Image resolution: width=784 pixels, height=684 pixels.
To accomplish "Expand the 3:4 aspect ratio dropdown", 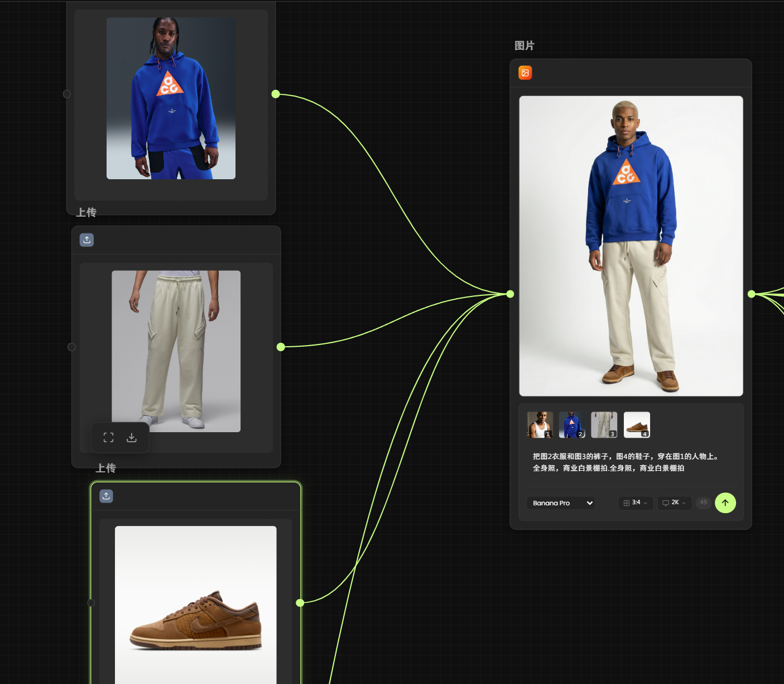I will (x=635, y=503).
